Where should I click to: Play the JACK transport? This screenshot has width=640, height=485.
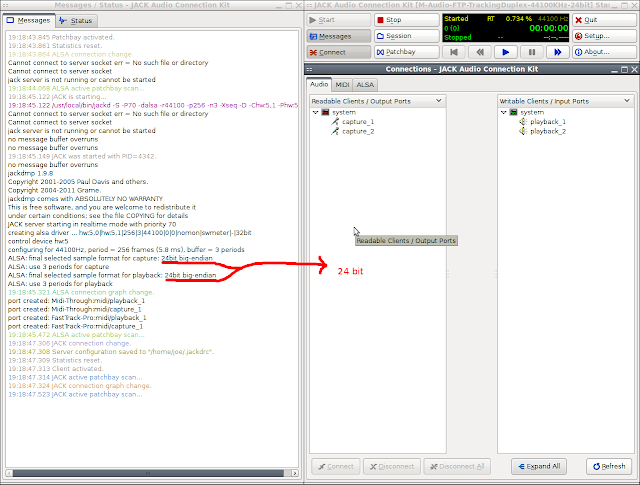click(x=506, y=52)
